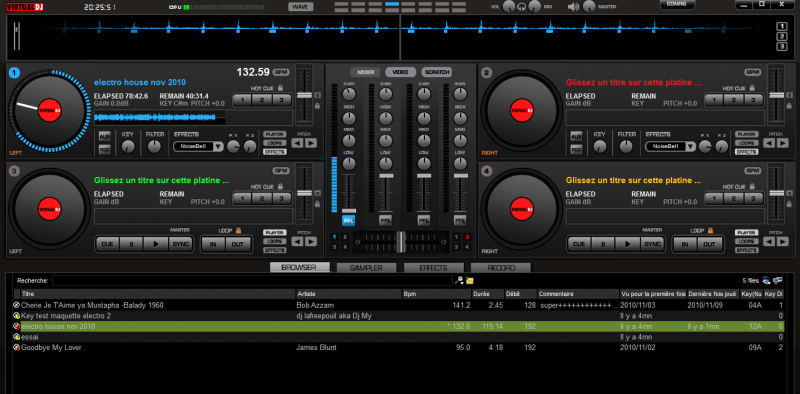Open the SCRATCH panel in the mixer

(x=437, y=72)
